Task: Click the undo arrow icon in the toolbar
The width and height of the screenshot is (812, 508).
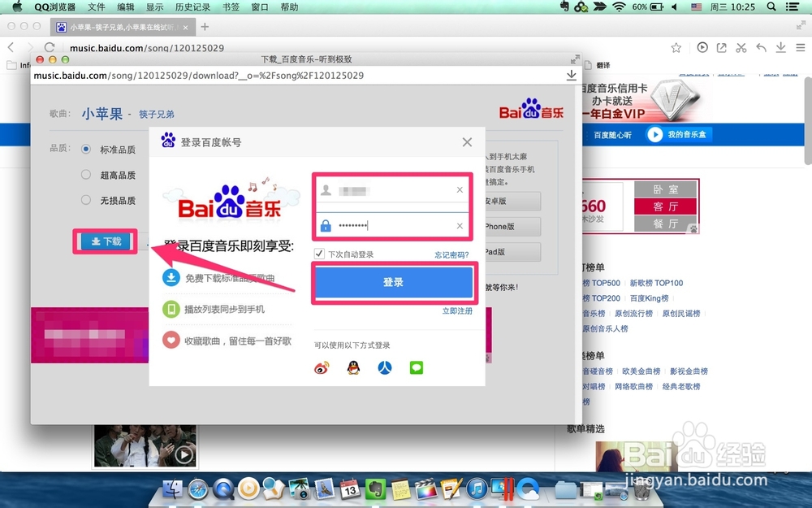Action: click(x=761, y=48)
